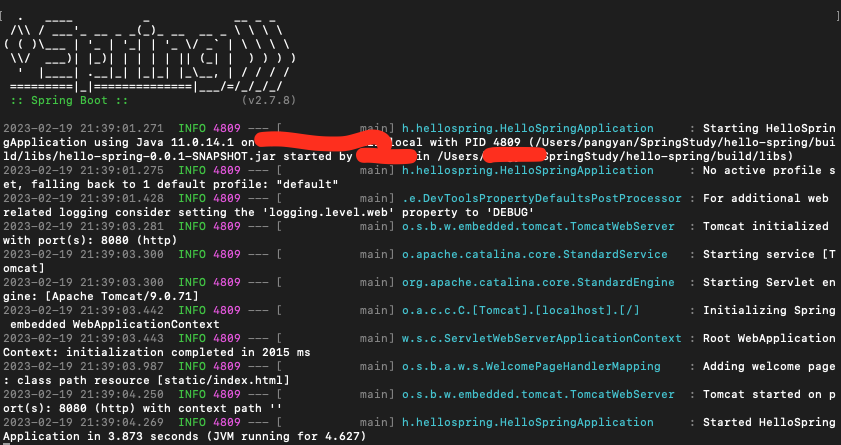Click message 'Starting Servlet en'
This screenshot has height=445, width=841.
pos(769,282)
